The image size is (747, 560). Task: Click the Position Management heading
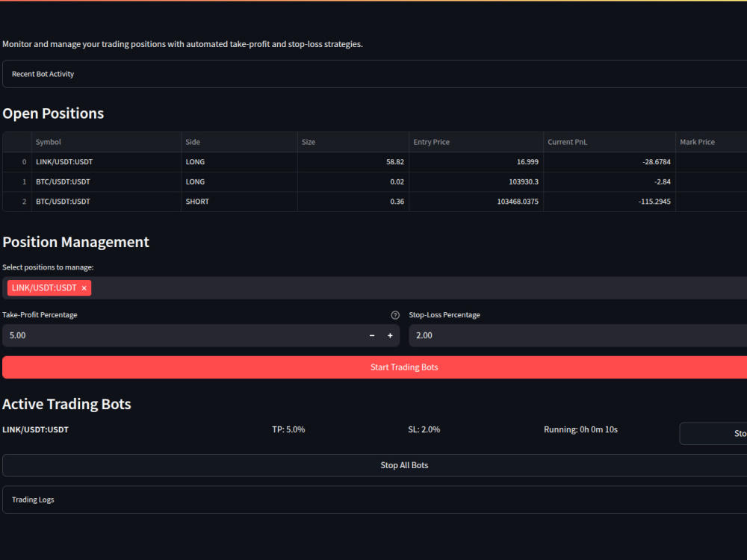(x=75, y=242)
